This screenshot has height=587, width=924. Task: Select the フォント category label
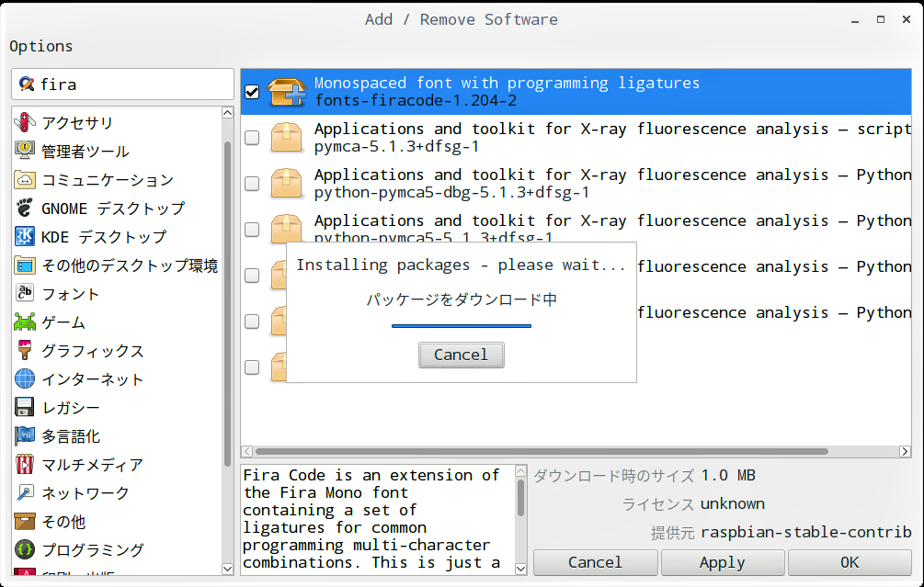70,294
